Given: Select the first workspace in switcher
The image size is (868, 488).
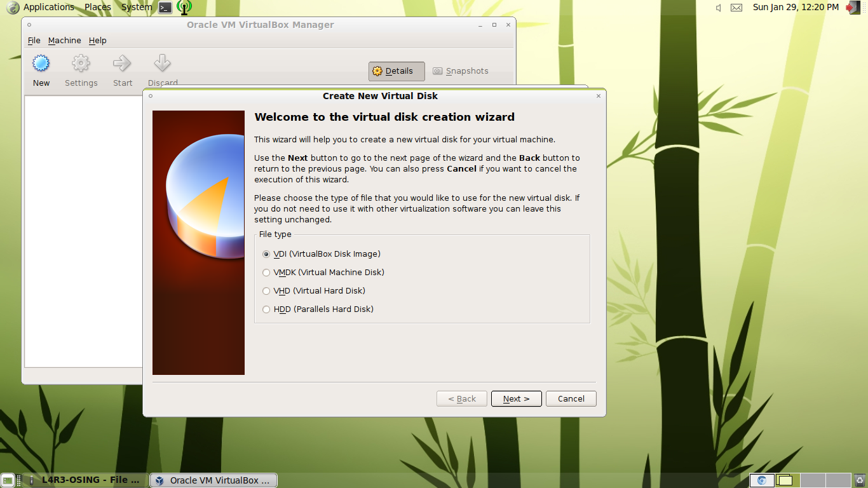Looking at the screenshot, I should [x=762, y=480].
